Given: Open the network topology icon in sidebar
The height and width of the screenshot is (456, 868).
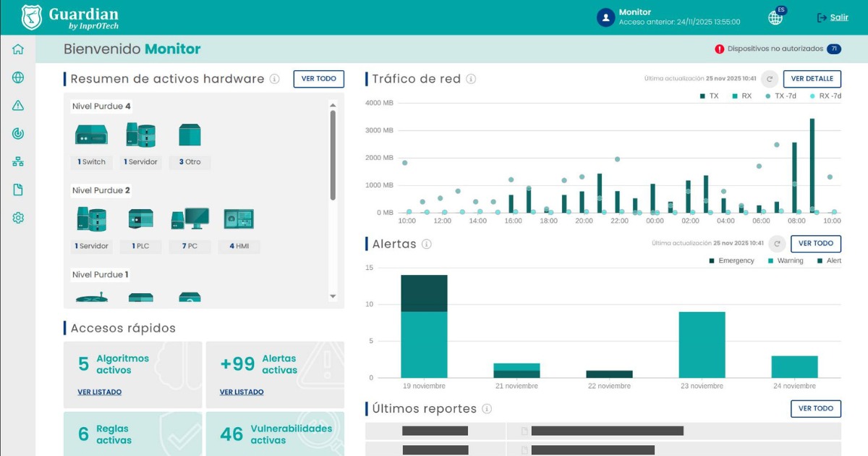Looking at the screenshot, I should click(18, 161).
